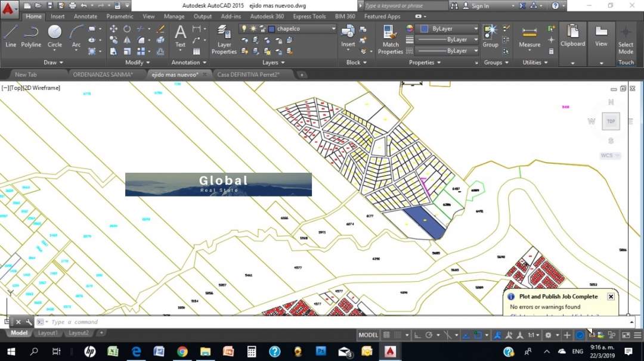Switch to ORDENANZAS SANMA drawing tab
The height and width of the screenshot is (361, 644).
[x=103, y=74]
